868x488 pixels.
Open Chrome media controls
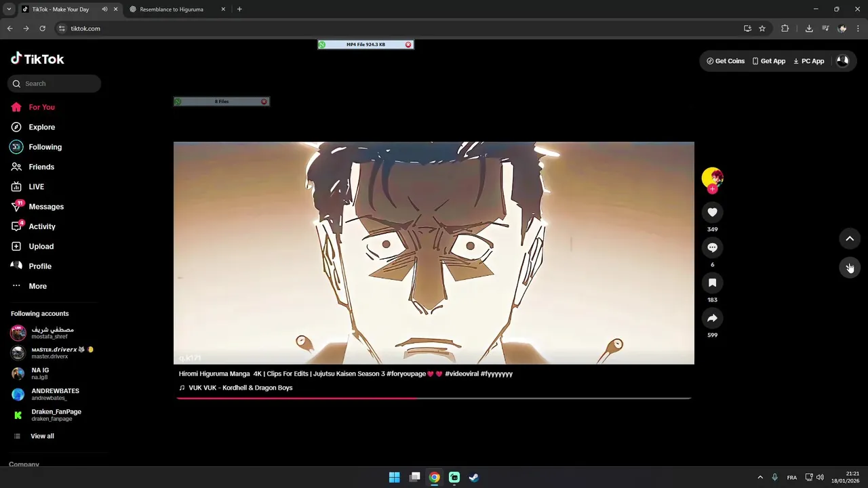[825, 28]
